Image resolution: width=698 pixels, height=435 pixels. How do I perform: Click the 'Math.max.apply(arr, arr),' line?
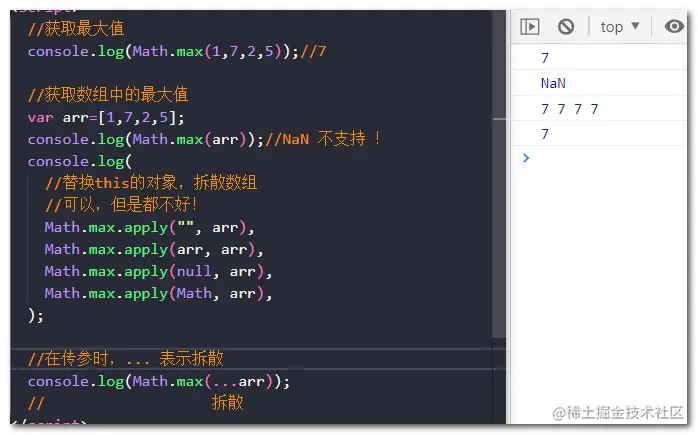(x=154, y=249)
